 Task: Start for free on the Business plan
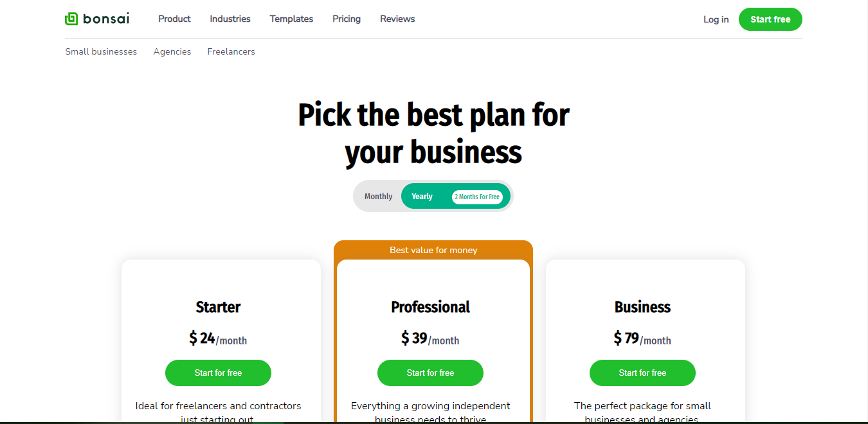(x=642, y=373)
